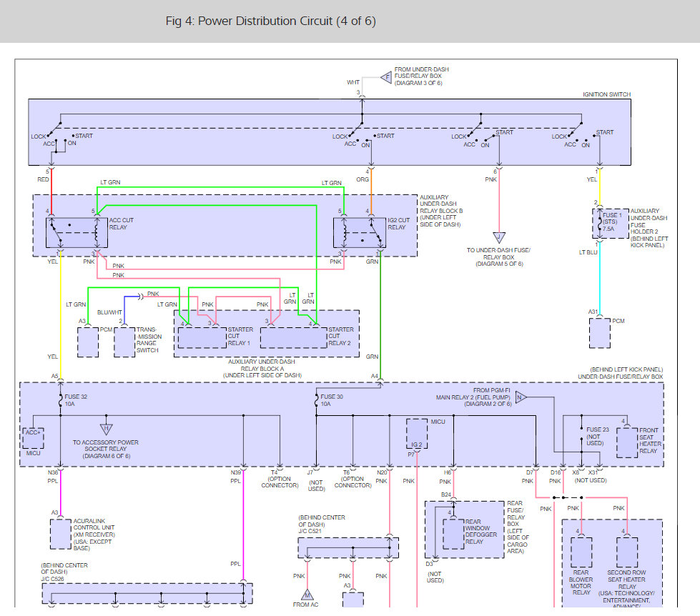Click the AcuraLink Control Unit box
This screenshot has height=616, width=700.
pos(60,534)
